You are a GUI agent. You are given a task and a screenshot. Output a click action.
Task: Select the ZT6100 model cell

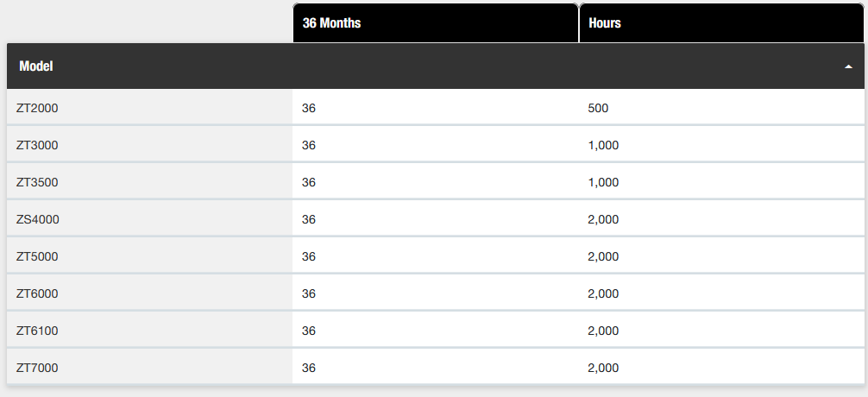coord(149,331)
